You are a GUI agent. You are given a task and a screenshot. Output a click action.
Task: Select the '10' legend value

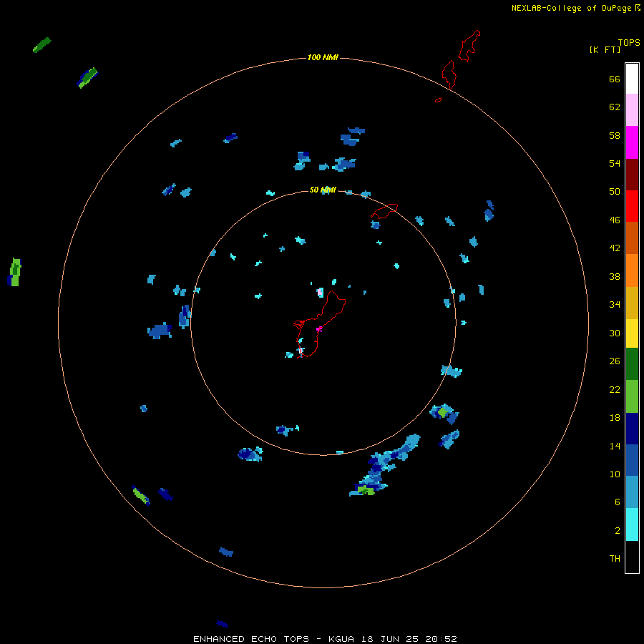615,474
